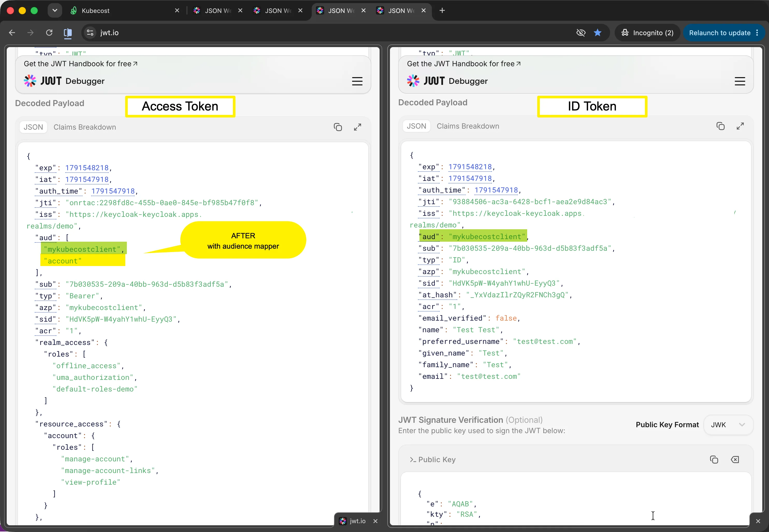Click "Test Test" name value
This screenshot has width=769, height=532.
(x=476, y=330)
